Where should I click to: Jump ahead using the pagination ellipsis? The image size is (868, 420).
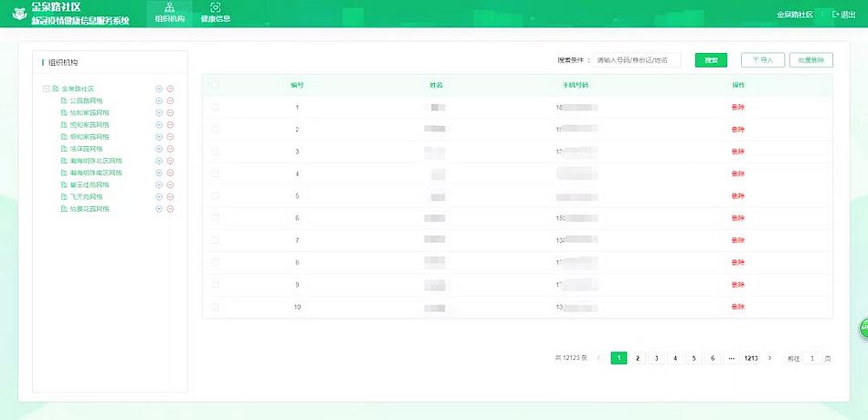point(731,358)
